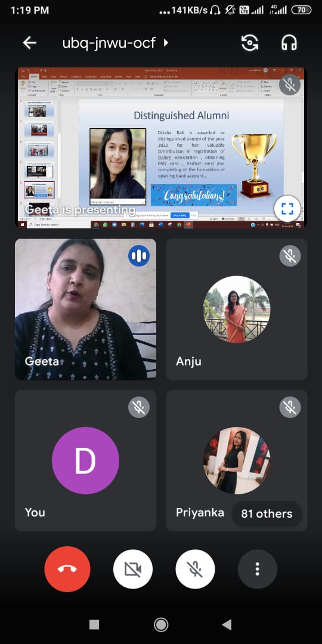322x644 pixels.
Task: Tap the speaking indicator on Geeta's tile
Action: 139,255
